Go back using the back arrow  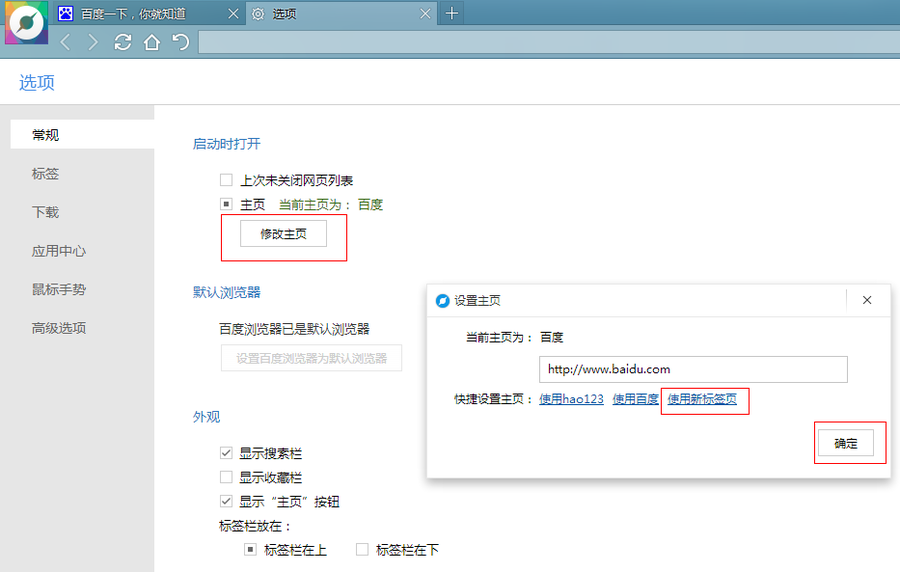click(x=66, y=42)
